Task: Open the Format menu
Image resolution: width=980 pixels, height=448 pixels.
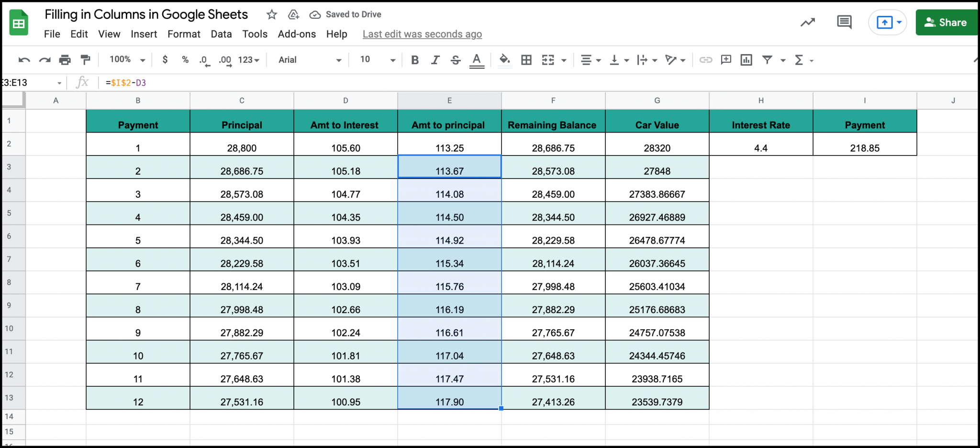Action: click(184, 34)
